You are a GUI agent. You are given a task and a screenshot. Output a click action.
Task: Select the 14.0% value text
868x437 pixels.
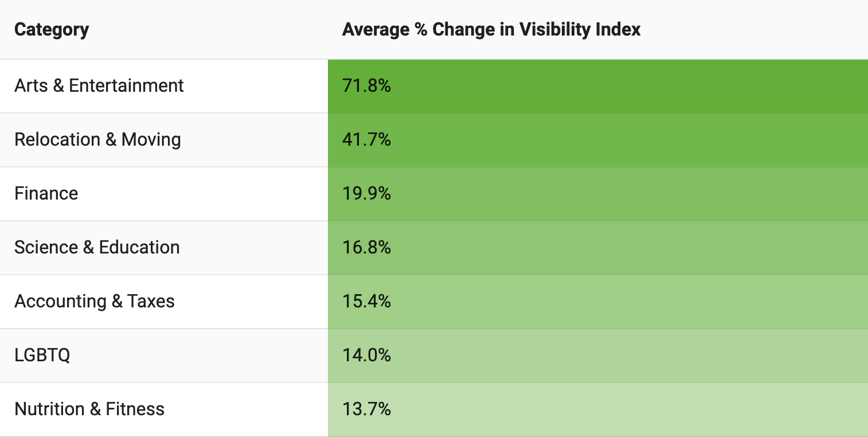click(x=366, y=356)
